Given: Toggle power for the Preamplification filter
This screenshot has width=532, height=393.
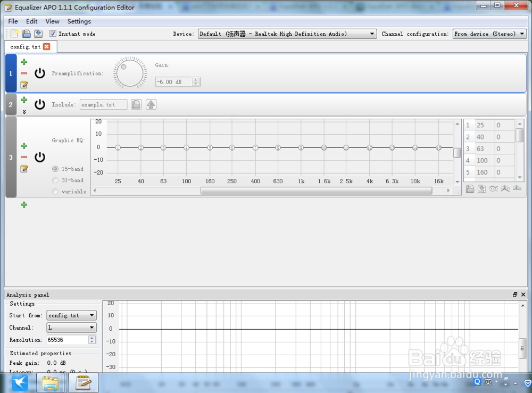Looking at the screenshot, I should click(x=40, y=73).
